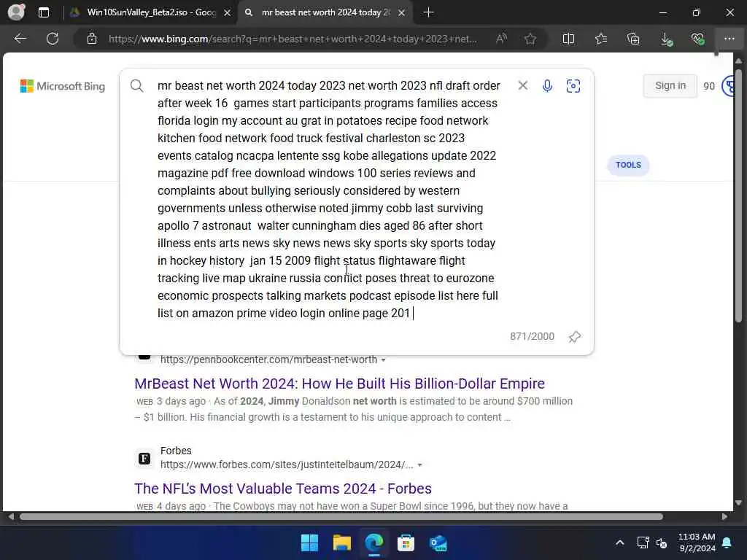Open the search TOOLS button
Viewport: 747px width, 560px height.
[x=628, y=165]
